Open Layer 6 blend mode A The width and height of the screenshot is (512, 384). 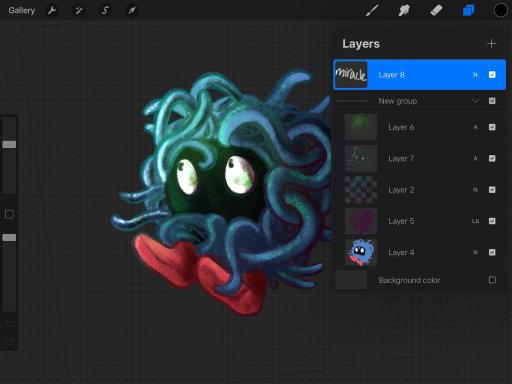point(476,127)
